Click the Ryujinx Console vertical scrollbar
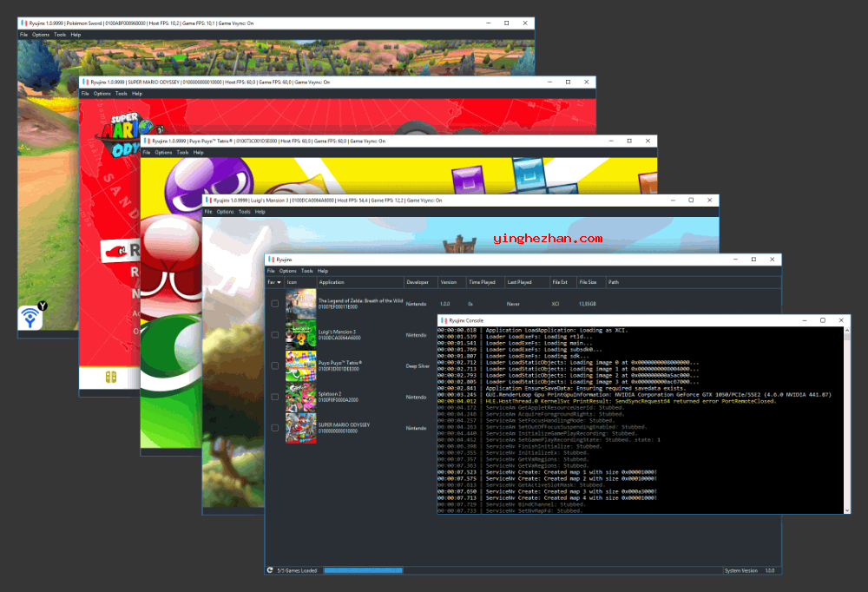The width and height of the screenshot is (868, 592). [846, 421]
